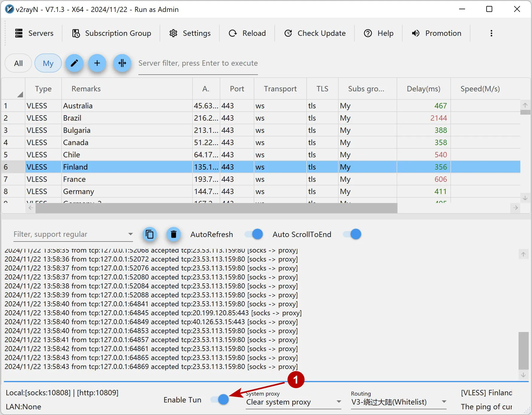This screenshot has width=532, height=415.
Task: Click the log panel vertical scrollbar thumb
Action: 523,351
